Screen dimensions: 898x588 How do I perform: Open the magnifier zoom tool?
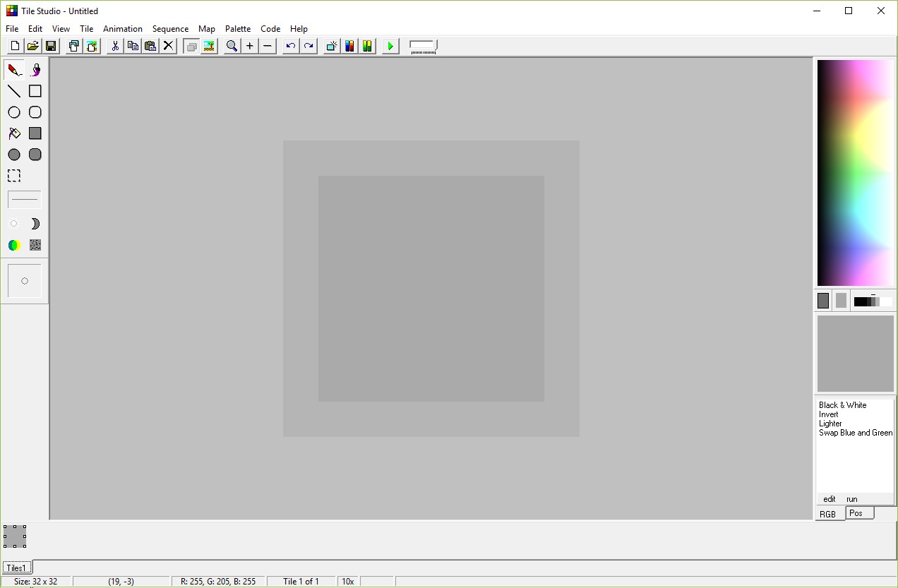(232, 45)
